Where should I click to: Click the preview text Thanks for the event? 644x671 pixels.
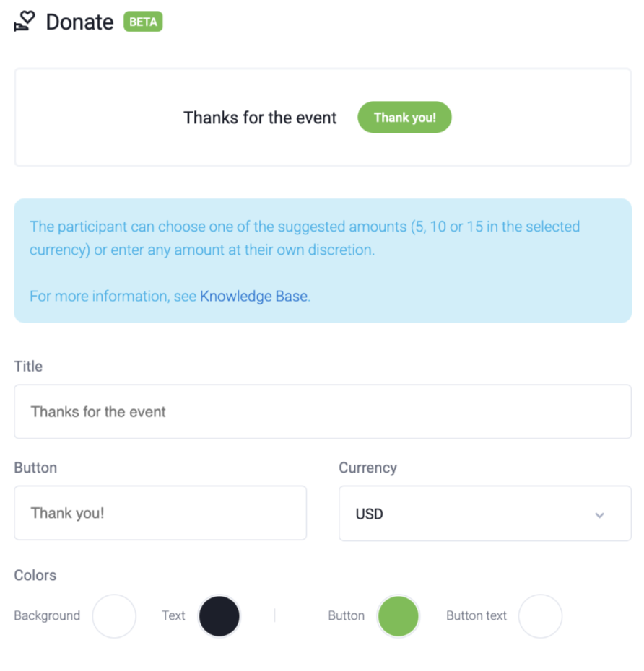[x=260, y=118]
